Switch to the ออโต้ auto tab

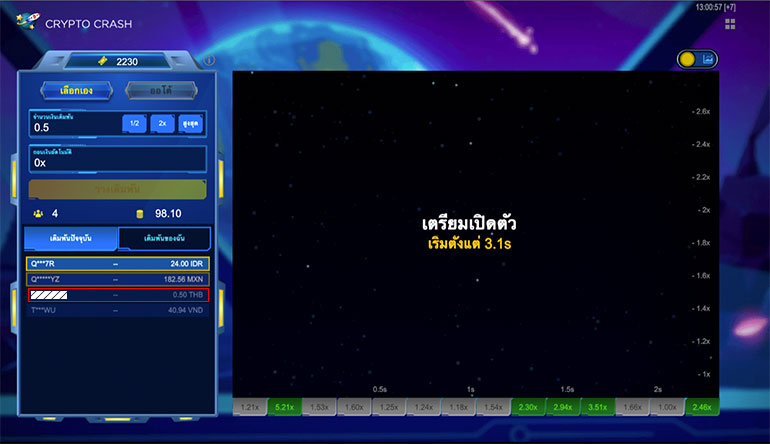coord(162,90)
